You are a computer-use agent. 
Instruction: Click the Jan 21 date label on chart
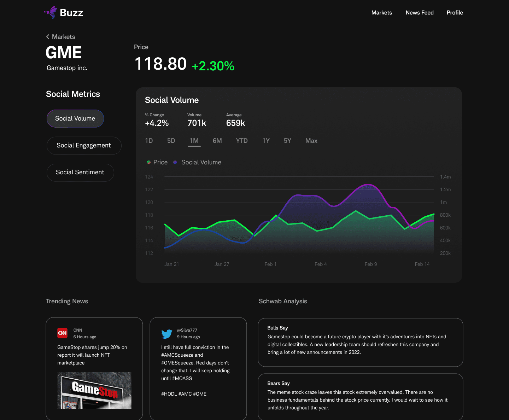coord(172,264)
